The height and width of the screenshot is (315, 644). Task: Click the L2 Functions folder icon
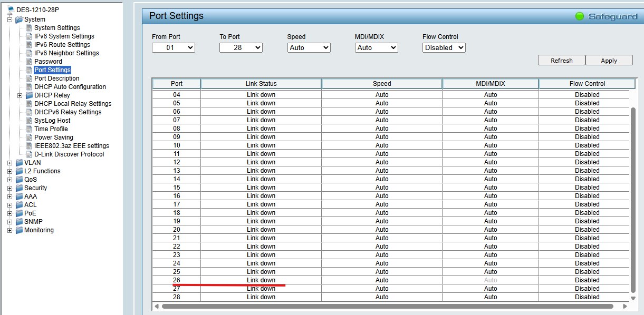point(19,171)
